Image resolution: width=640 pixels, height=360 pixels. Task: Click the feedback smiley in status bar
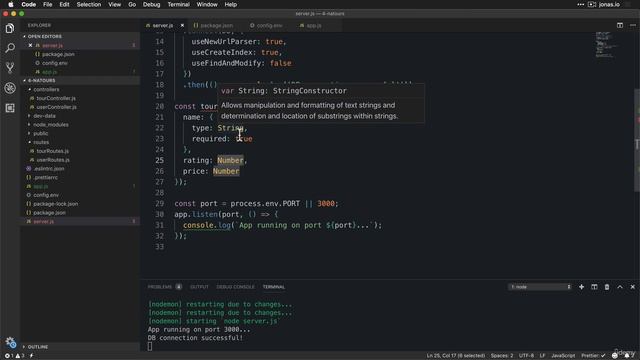615,356
